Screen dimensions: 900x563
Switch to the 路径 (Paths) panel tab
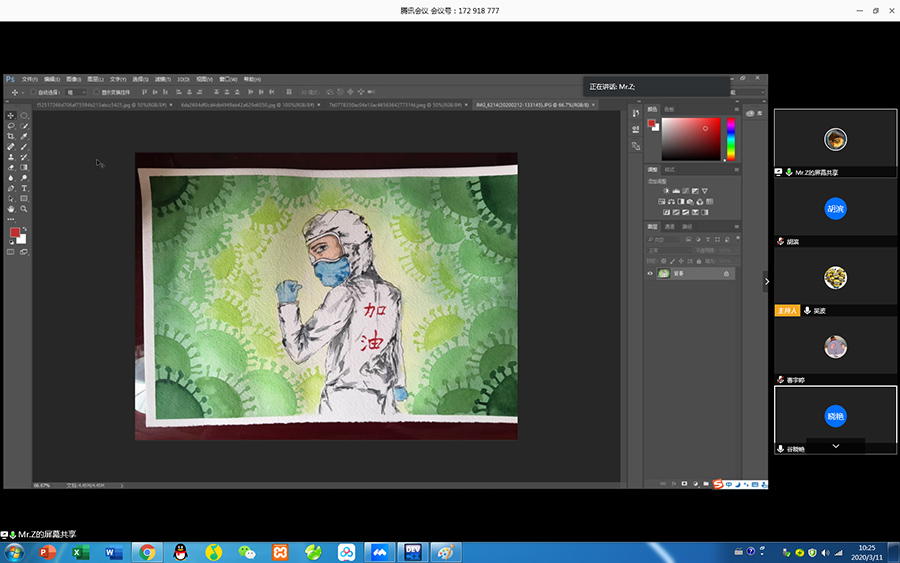[x=686, y=227]
